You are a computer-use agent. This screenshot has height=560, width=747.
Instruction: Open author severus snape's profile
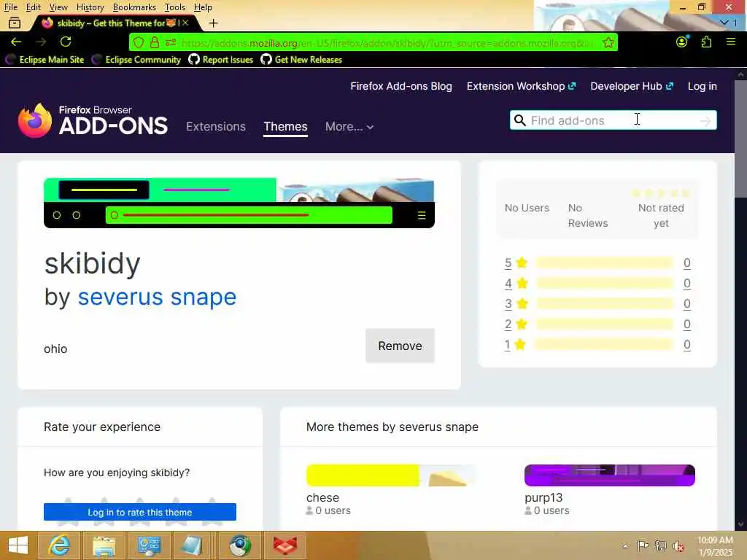tap(157, 297)
